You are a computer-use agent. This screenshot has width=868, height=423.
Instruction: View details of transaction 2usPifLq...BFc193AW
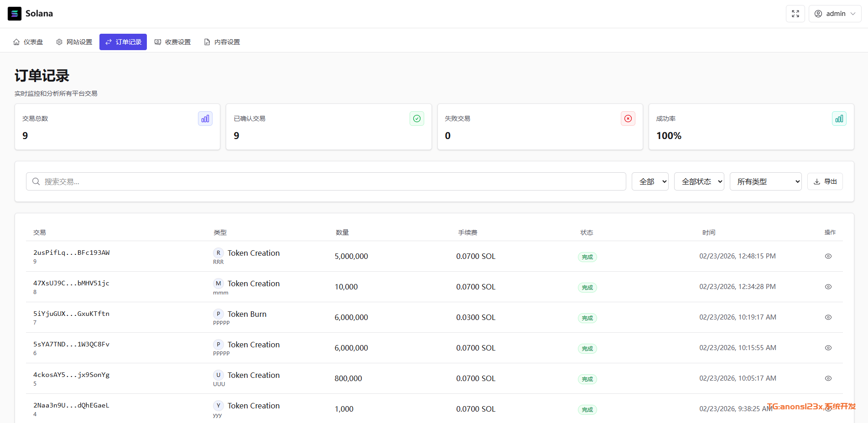pos(828,256)
